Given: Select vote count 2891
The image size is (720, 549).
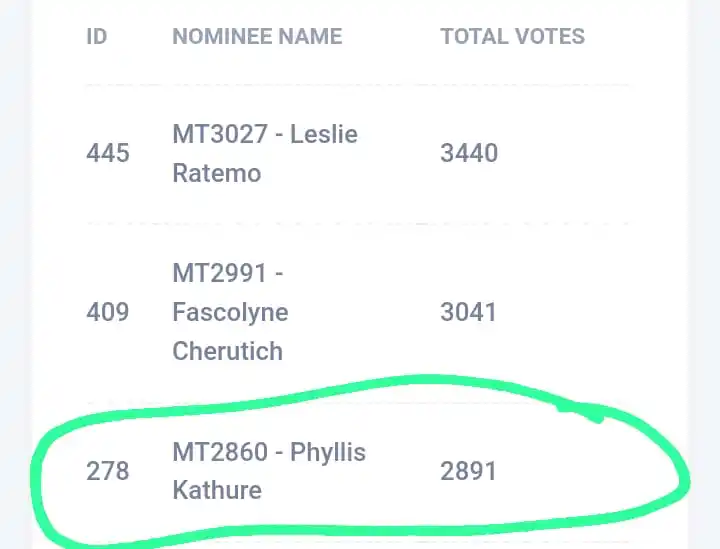Looking at the screenshot, I should pyautogui.click(x=468, y=471).
